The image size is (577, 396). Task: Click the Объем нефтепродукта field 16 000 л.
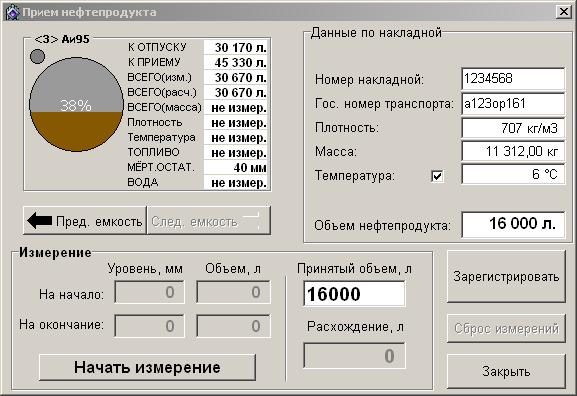click(513, 224)
